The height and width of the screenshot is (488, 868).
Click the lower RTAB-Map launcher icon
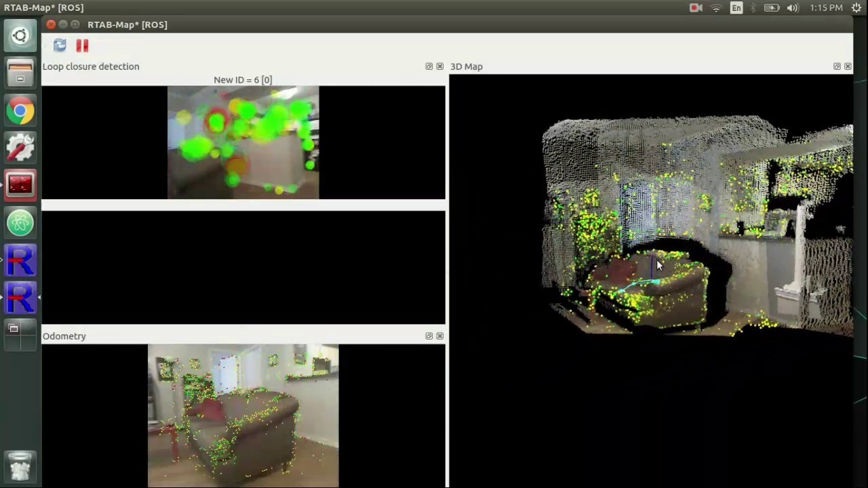click(x=20, y=297)
